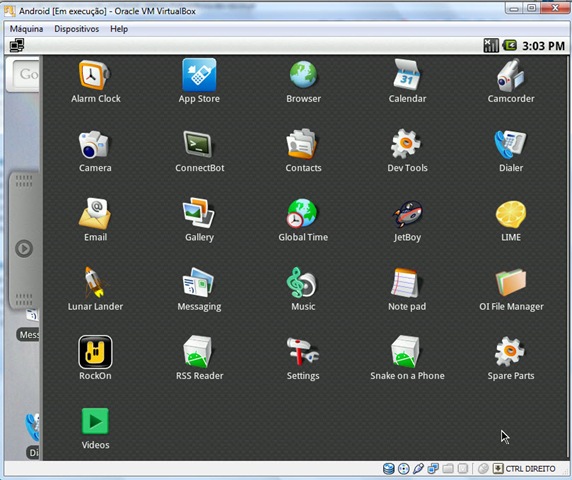Open the Máquina menu
572x480 pixels.
pyautogui.click(x=26, y=29)
